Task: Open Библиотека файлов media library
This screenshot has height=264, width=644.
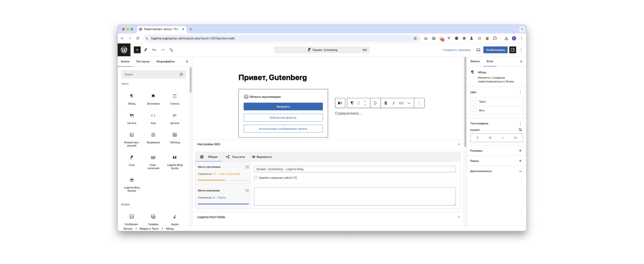Action: pyautogui.click(x=283, y=117)
